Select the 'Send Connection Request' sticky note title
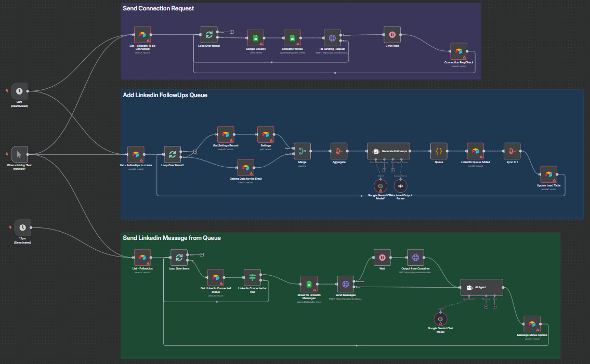590x364 pixels. pyautogui.click(x=159, y=8)
